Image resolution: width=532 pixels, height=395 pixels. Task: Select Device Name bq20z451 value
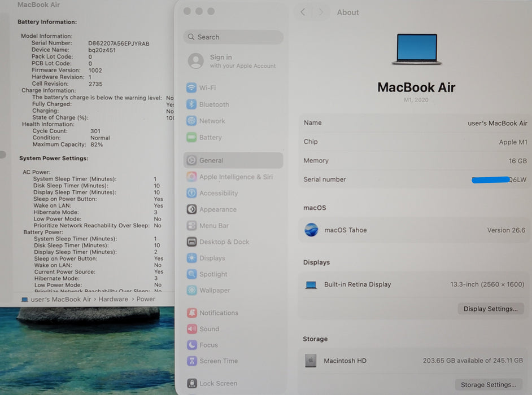102,50
